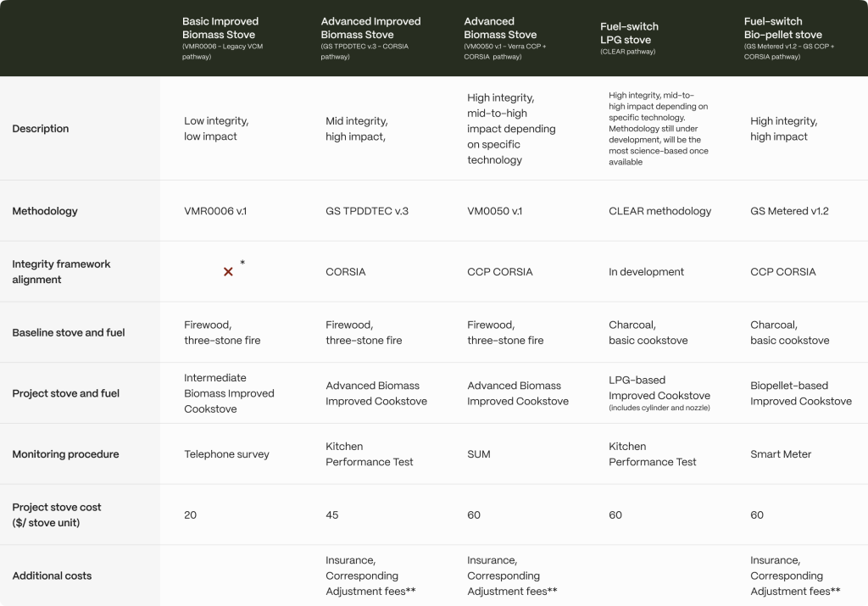Click the Project stove cost row label

pos(57,514)
